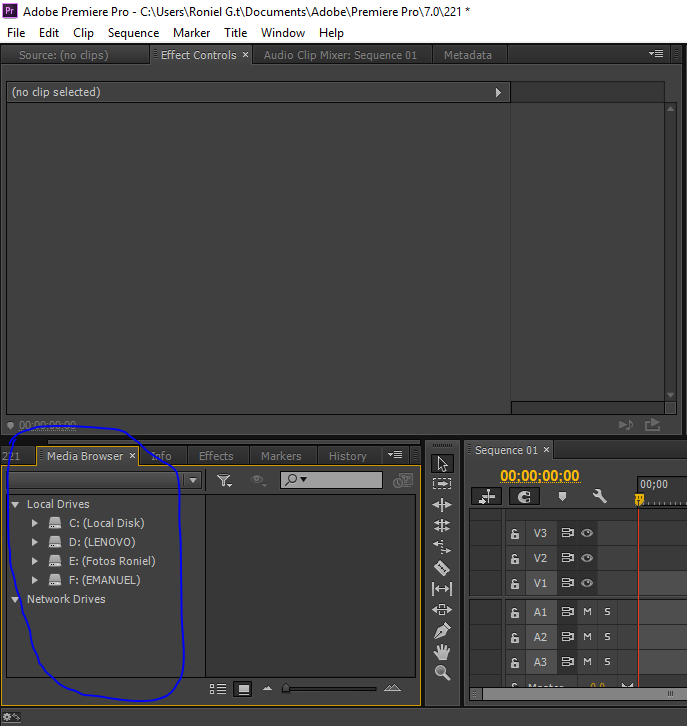Select the Ripple Edit tool

(x=442, y=505)
